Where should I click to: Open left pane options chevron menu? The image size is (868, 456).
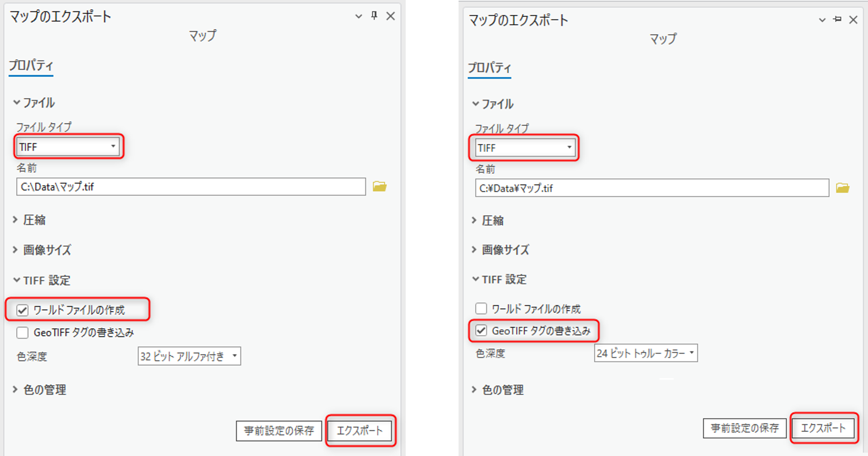point(359,16)
